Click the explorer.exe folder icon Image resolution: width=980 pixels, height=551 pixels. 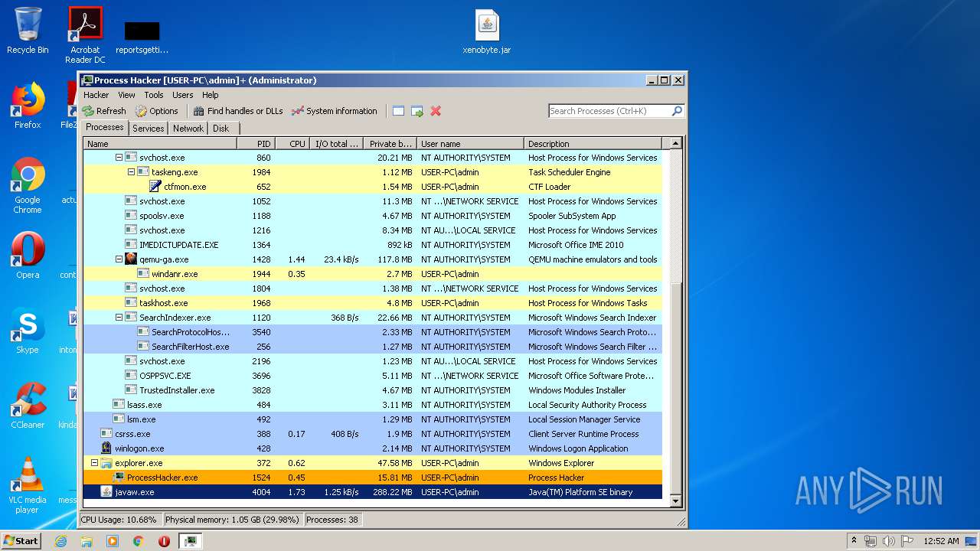point(106,463)
